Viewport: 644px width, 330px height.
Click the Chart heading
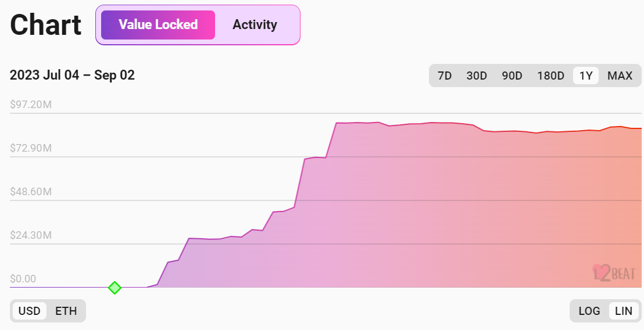46,26
